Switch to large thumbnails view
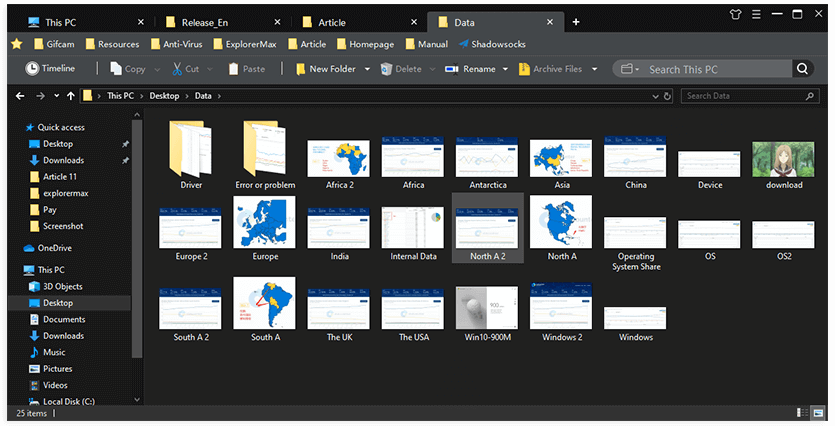This screenshot has width=835, height=426. click(x=818, y=412)
